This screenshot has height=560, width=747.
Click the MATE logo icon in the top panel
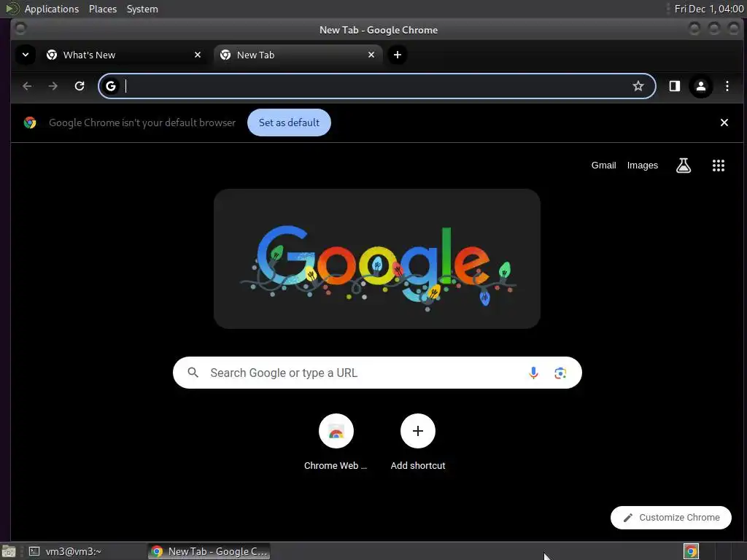(x=12, y=8)
